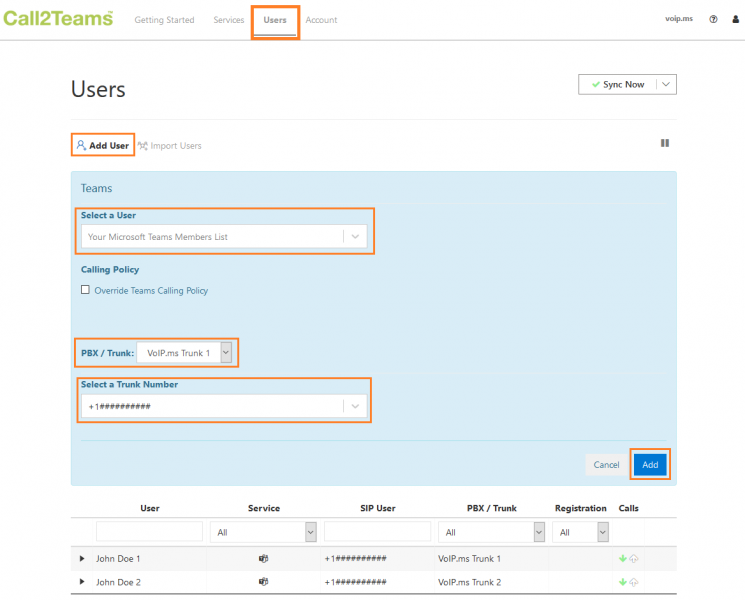The width and height of the screenshot is (745, 600).
Task: Click the Call2Teams logo
Action: tap(58, 19)
